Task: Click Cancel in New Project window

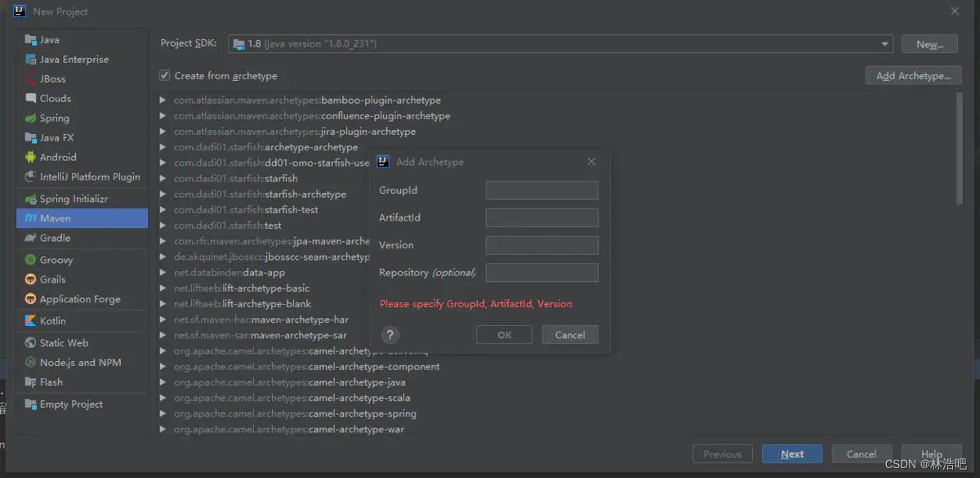Action: [862, 454]
